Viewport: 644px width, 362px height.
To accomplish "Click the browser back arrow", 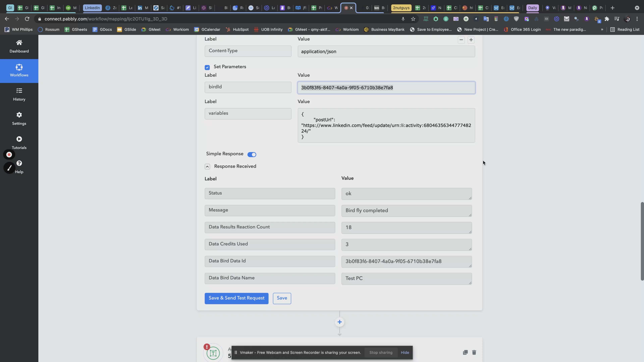I will pos(7,19).
